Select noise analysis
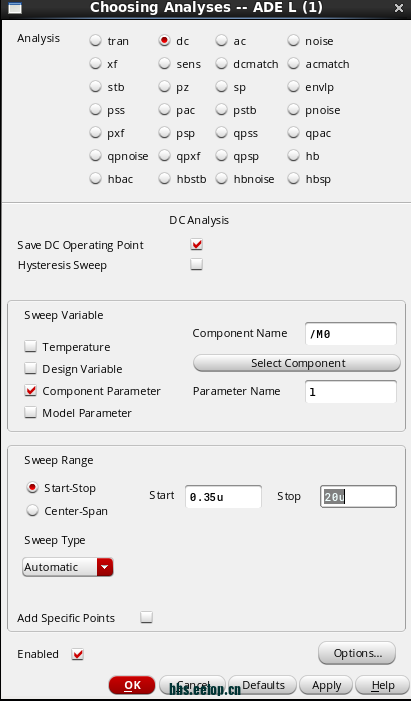 [293, 41]
